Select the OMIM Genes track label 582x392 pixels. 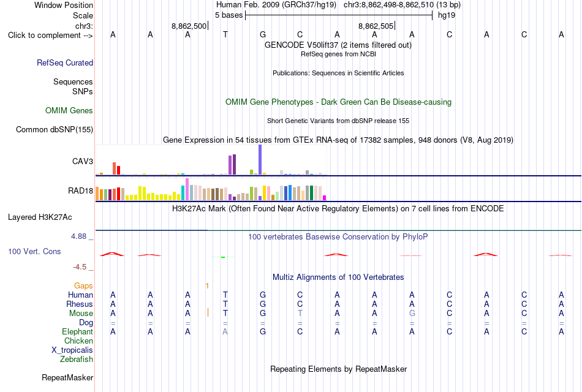[x=69, y=111]
